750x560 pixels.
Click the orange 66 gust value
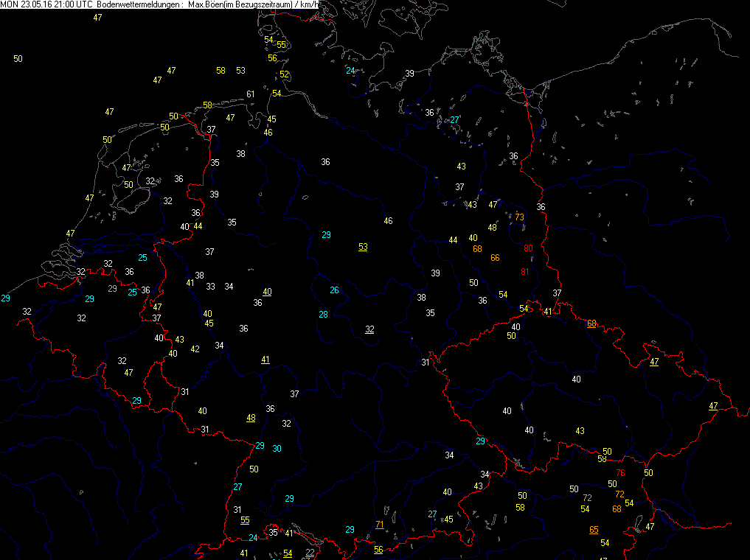(x=495, y=257)
